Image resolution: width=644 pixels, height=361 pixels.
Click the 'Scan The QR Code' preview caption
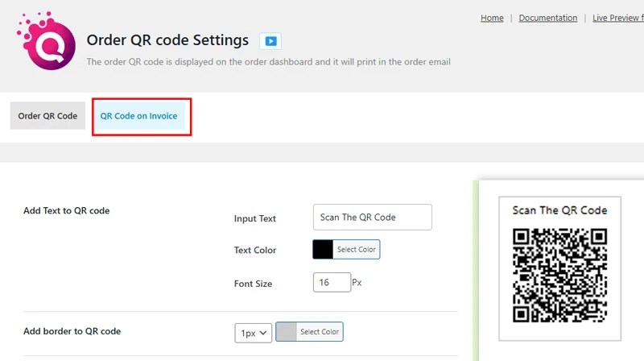(x=559, y=210)
